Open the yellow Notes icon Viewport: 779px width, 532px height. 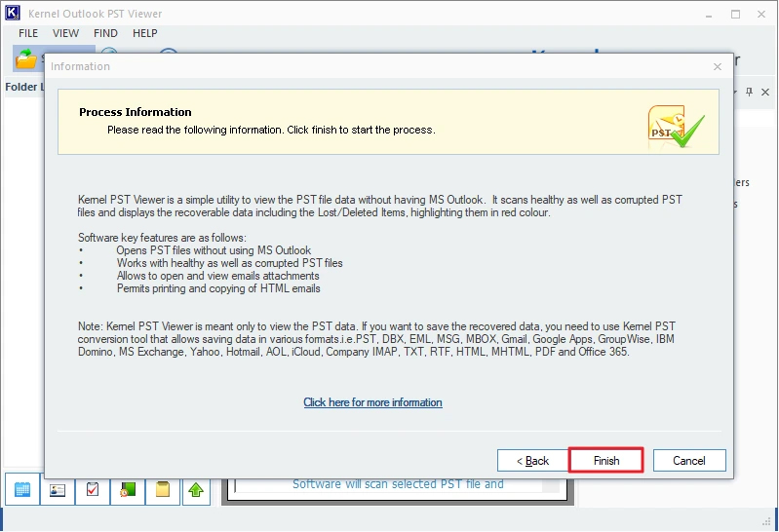[163, 491]
